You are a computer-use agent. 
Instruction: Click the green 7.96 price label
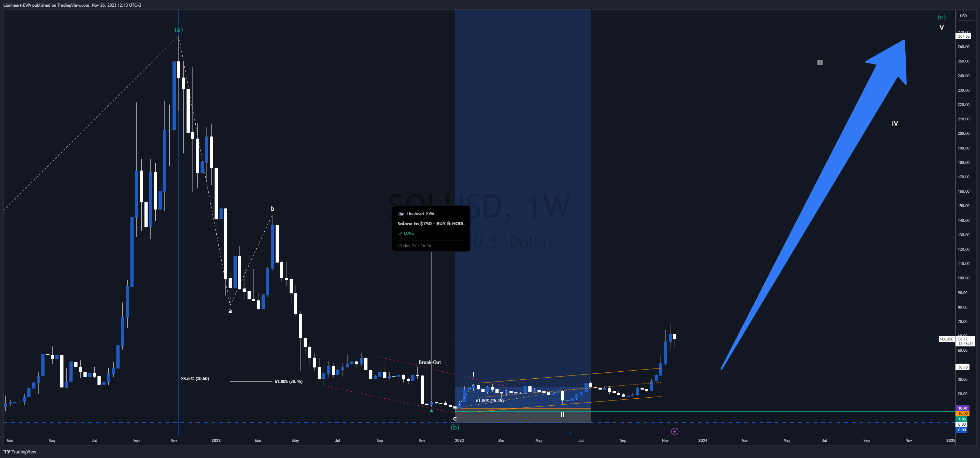pos(962,419)
